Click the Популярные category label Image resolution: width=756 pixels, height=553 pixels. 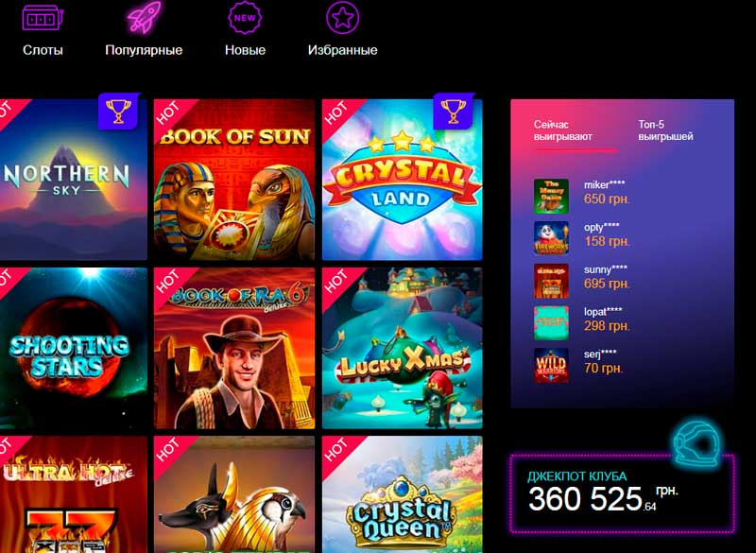pyautogui.click(x=144, y=50)
